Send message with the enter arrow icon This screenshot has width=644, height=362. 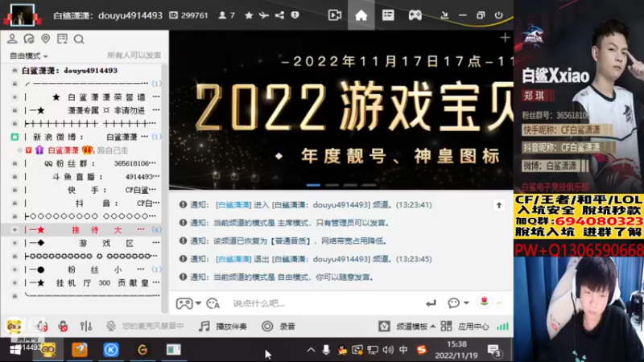click(x=431, y=303)
